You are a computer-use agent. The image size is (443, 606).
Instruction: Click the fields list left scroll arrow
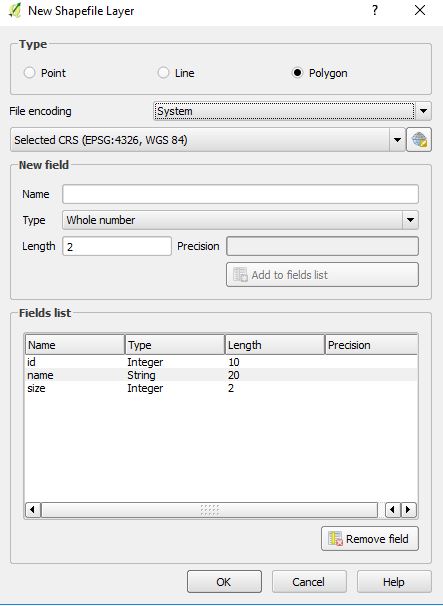point(32,510)
